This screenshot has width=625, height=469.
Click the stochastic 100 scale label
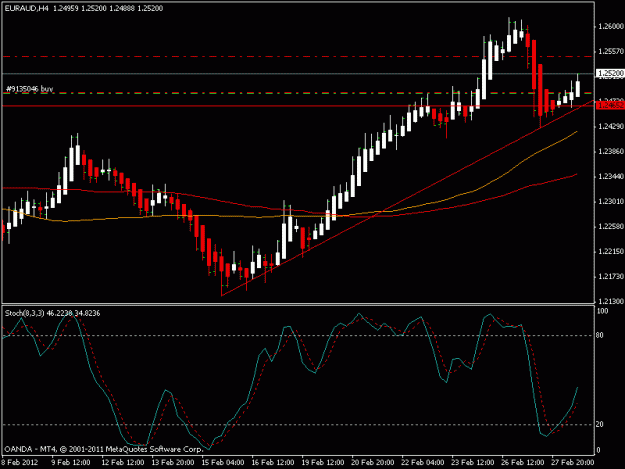tap(602, 311)
